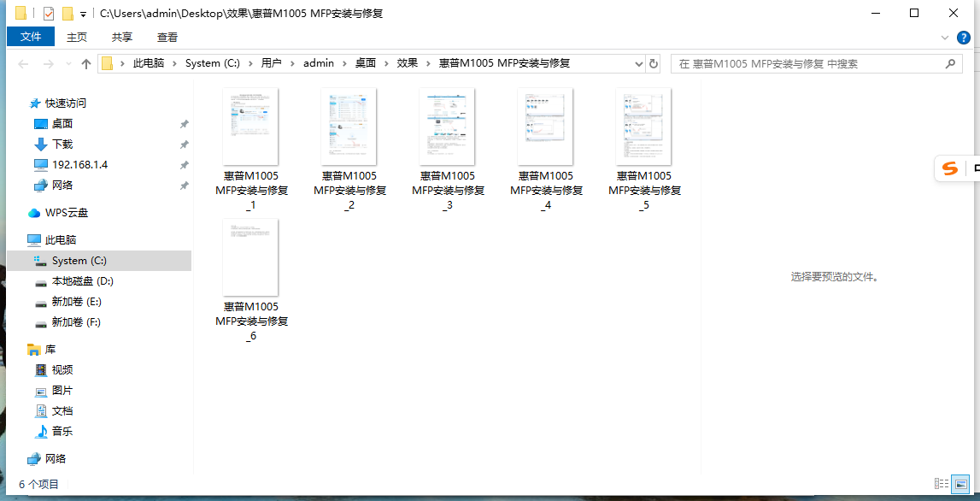Click 用户 in the address breadcrumb
980x501 pixels.
click(271, 63)
